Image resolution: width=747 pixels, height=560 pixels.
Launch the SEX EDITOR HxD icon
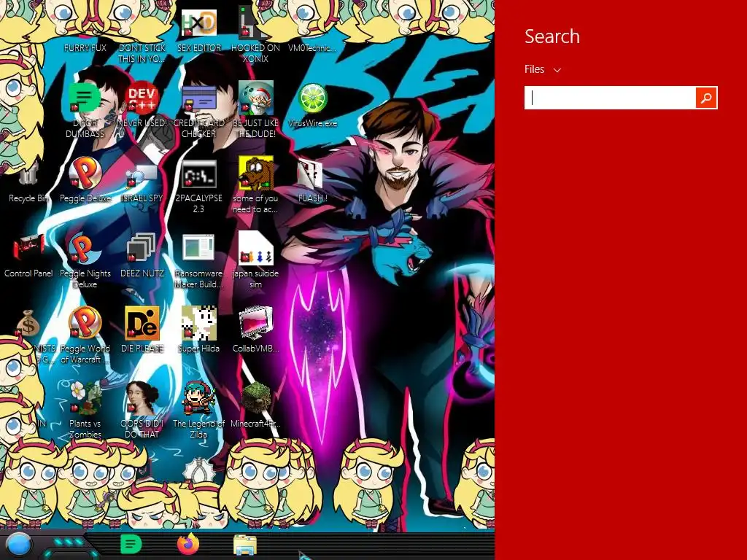pyautogui.click(x=199, y=24)
